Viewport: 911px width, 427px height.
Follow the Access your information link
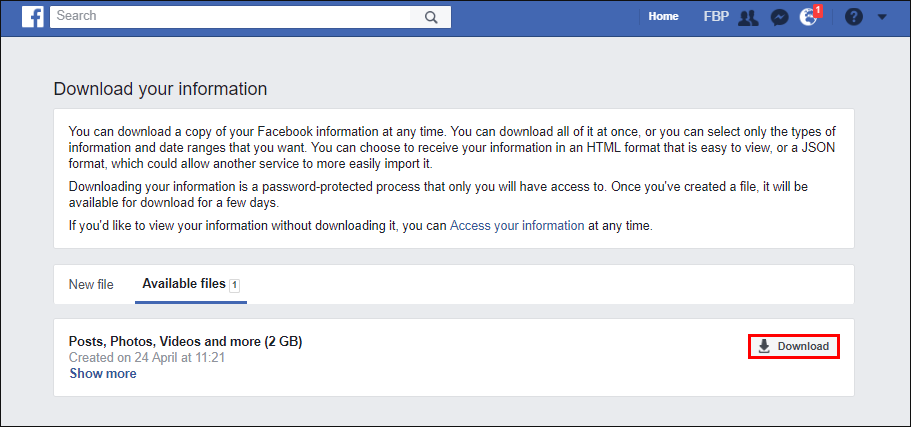(x=517, y=225)
